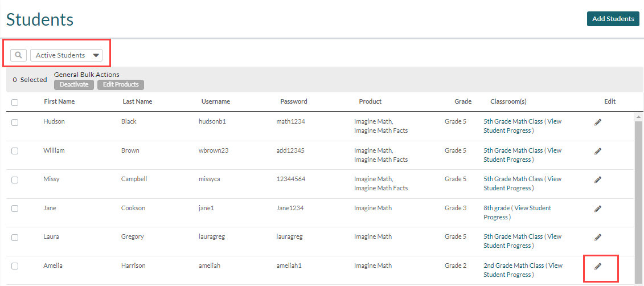Click Amelia Harrison's edit pencil icon
The image size is (644, 286).
pos(598,266)
